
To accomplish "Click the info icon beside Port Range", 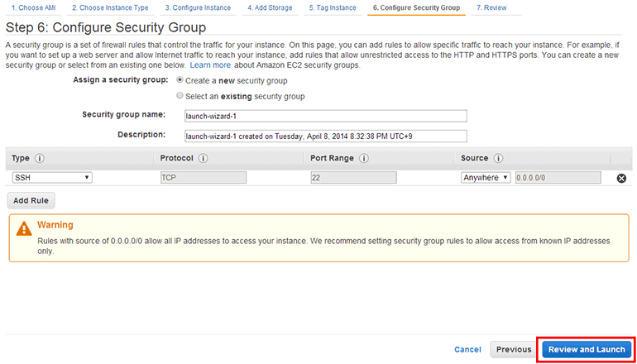I will click(x=364, y=158).
